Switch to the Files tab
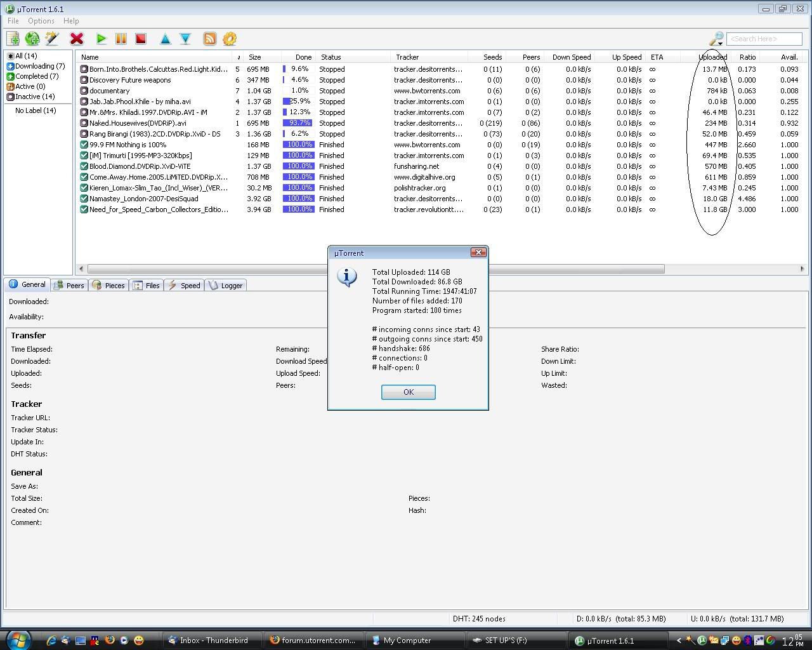This screenshot has height=650, width=812. tap(147, 286)
